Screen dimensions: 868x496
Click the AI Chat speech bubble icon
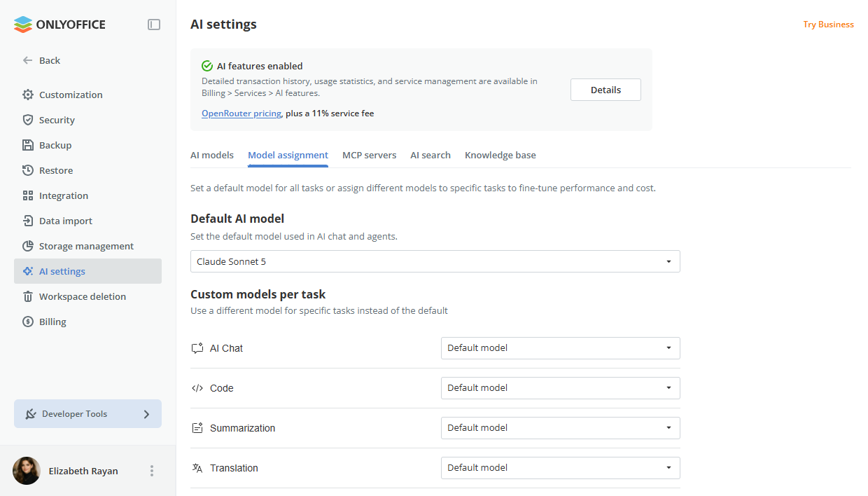click(197, 348)
